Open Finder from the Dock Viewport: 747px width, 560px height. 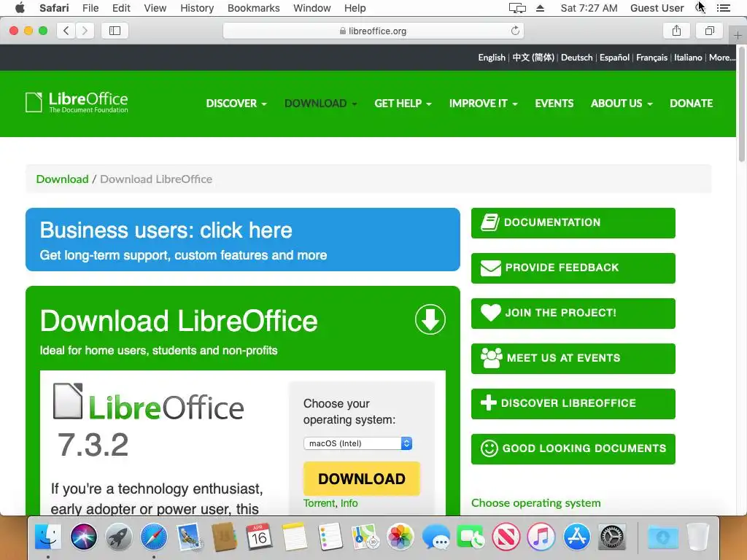48,537
